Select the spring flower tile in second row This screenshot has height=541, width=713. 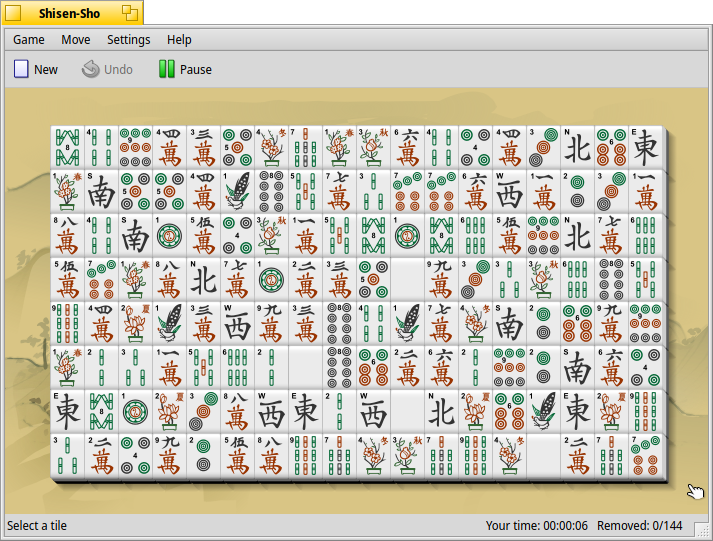point(68,191)
